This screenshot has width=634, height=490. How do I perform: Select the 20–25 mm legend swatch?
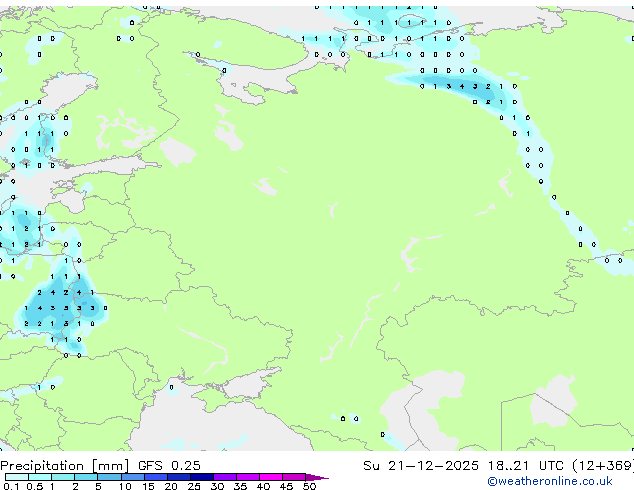178,477
